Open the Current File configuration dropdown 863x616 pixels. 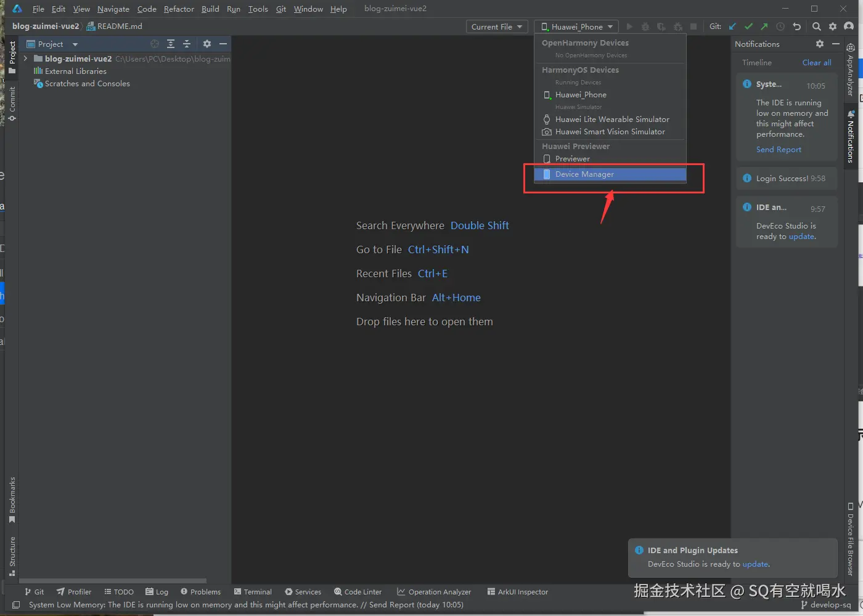tap(496, 26)
